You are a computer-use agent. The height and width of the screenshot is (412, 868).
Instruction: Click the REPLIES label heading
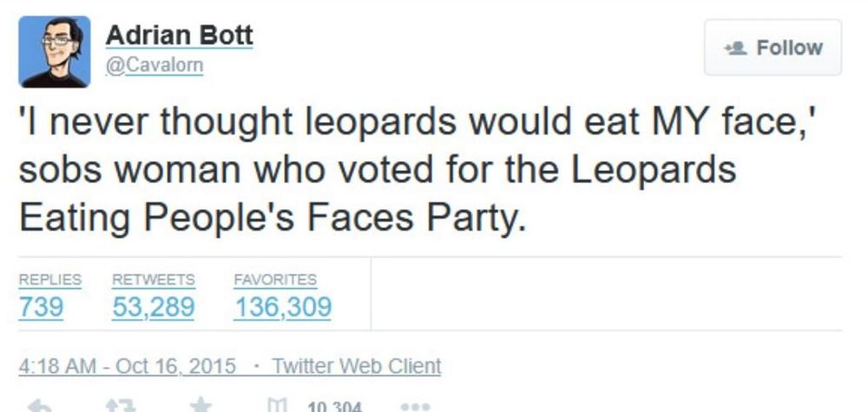click(50, 280)
